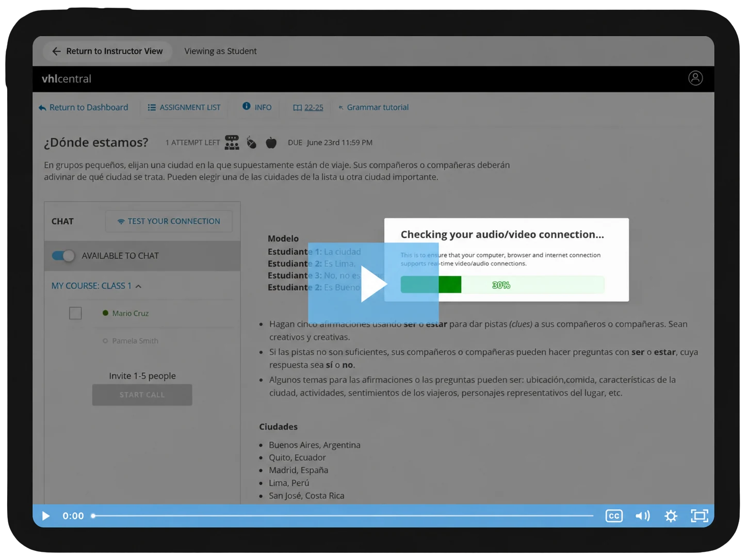
Task: Click the START CALL button
Action: (x=142, y=394)
